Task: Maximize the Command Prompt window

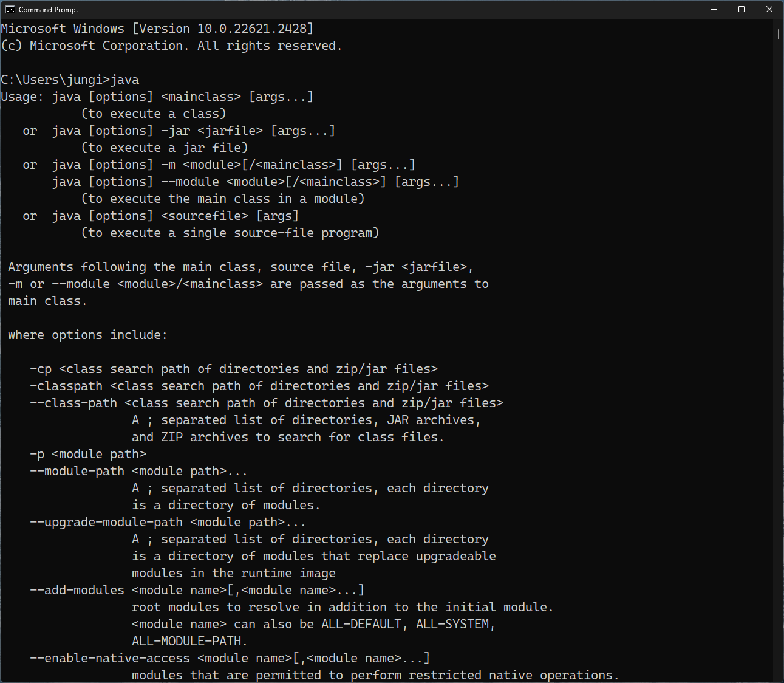Action: tap(741, 9)
